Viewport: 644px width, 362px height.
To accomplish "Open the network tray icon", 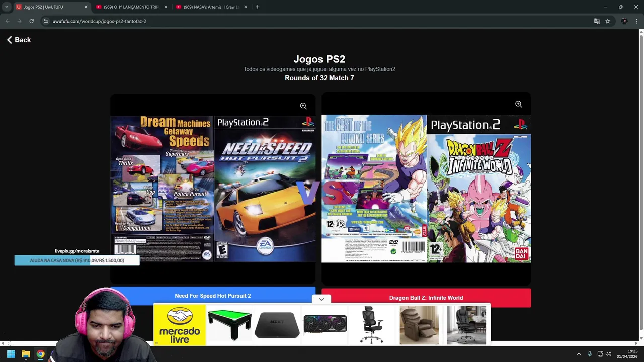I will click(600, 354).
